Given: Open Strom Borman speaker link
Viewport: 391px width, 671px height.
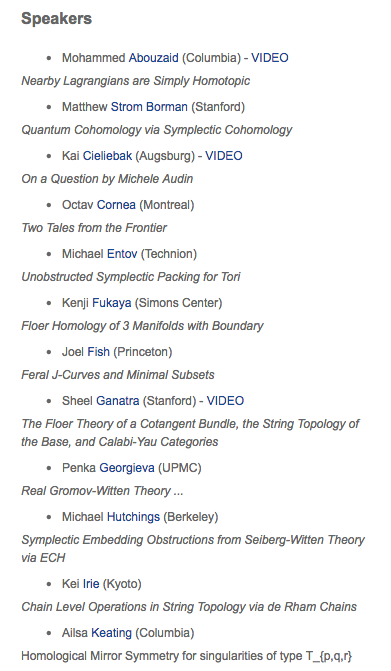Looking at the screenshot, I should [149, 107].
